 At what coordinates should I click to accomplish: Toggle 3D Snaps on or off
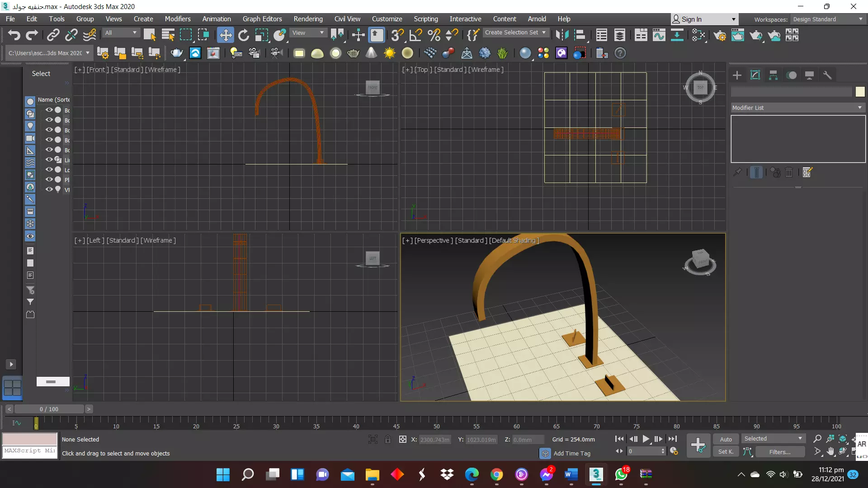(397, 35)
